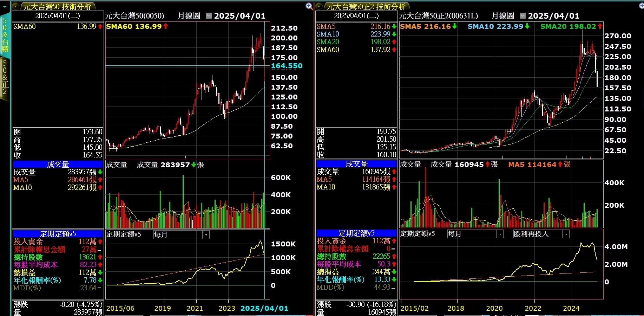Viewport: 644px width, 316px height.
Task: Click the magnifier zoom icon above 0050 chart
Action: click(x=309, y=6)
